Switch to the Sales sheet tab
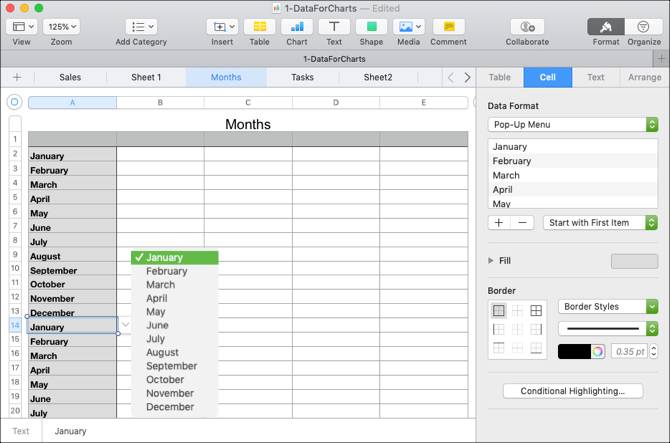 tap(70, 77)
